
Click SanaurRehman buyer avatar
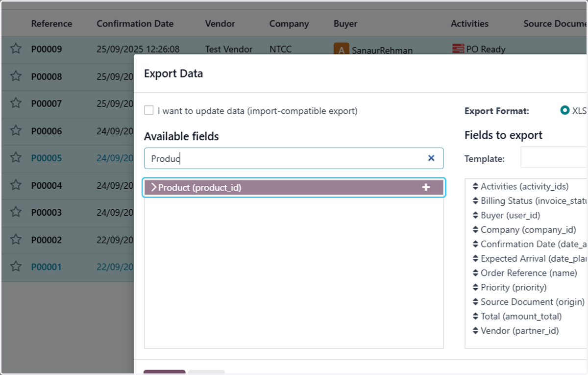tap(341, 49)
